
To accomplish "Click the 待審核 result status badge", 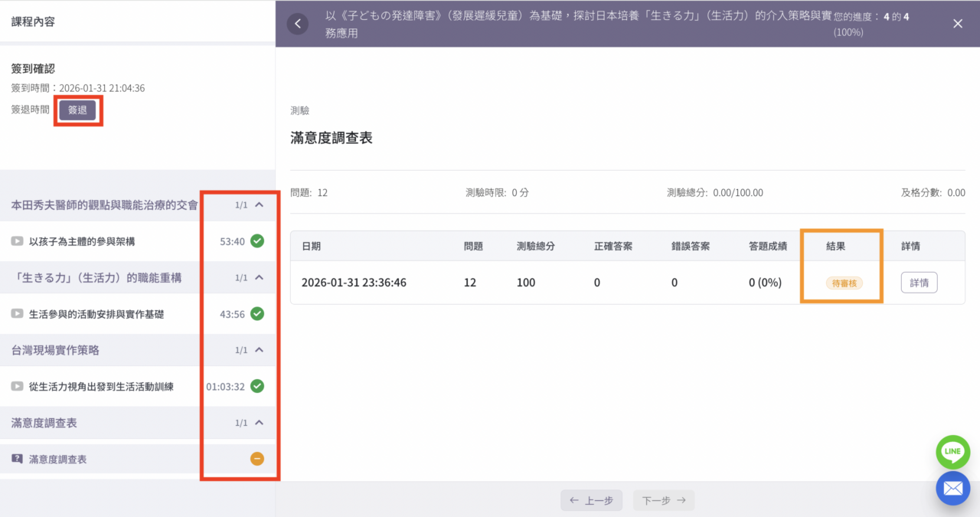I will [844, 283].
